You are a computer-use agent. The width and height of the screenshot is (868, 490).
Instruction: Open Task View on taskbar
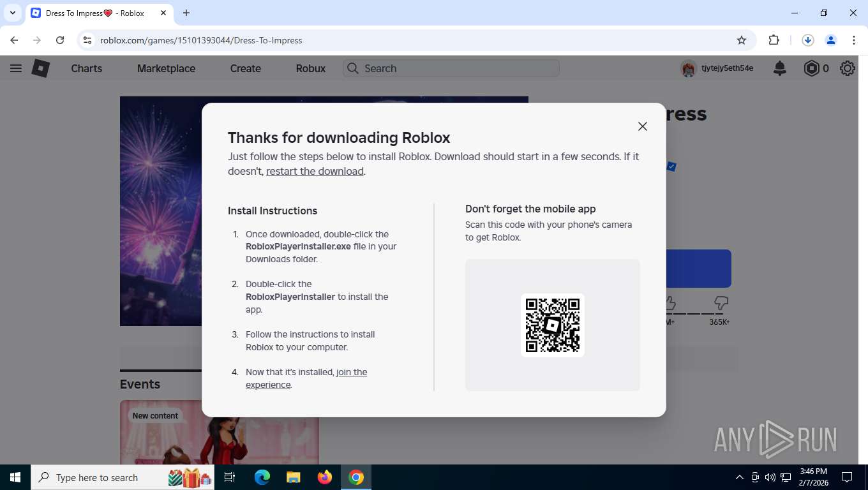[230, 477]
